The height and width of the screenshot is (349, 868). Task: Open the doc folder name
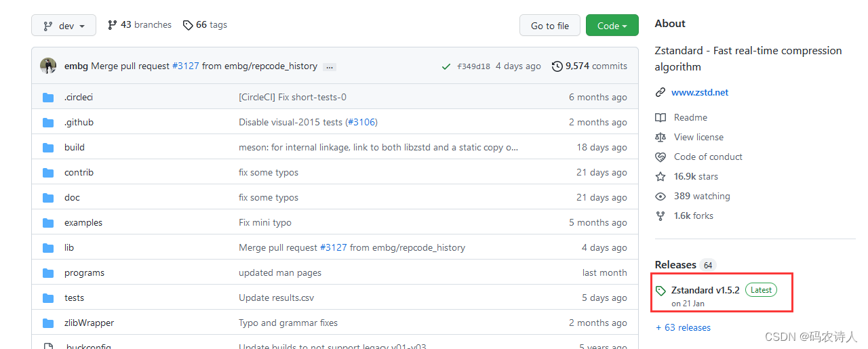(x=72, y=197)
